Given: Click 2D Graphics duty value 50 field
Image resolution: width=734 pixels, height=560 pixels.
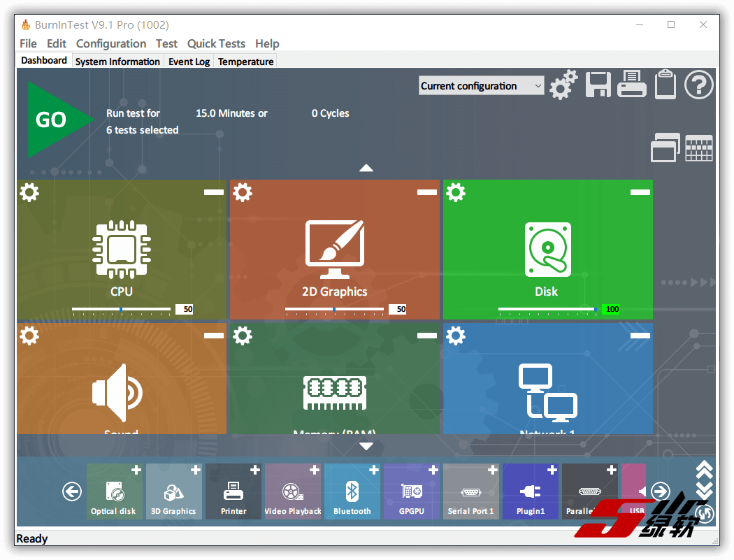Looking at the screenshot, I should coord(398,309).
